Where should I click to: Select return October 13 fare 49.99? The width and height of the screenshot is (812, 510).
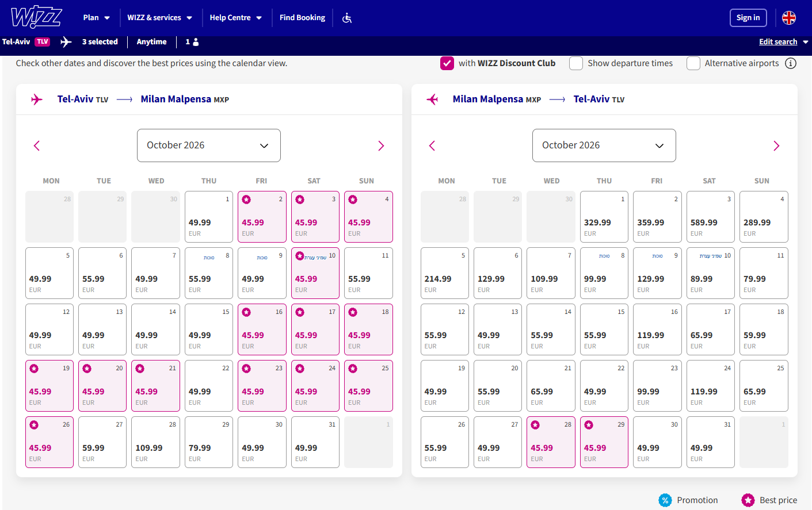(x=498, y=329)
